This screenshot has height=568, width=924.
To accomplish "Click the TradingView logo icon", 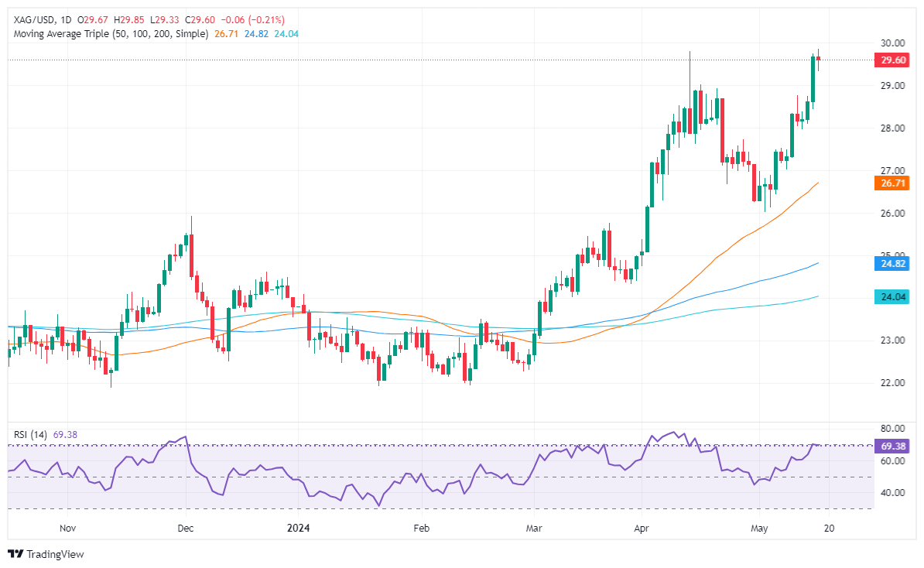I will tap(15, 554).
